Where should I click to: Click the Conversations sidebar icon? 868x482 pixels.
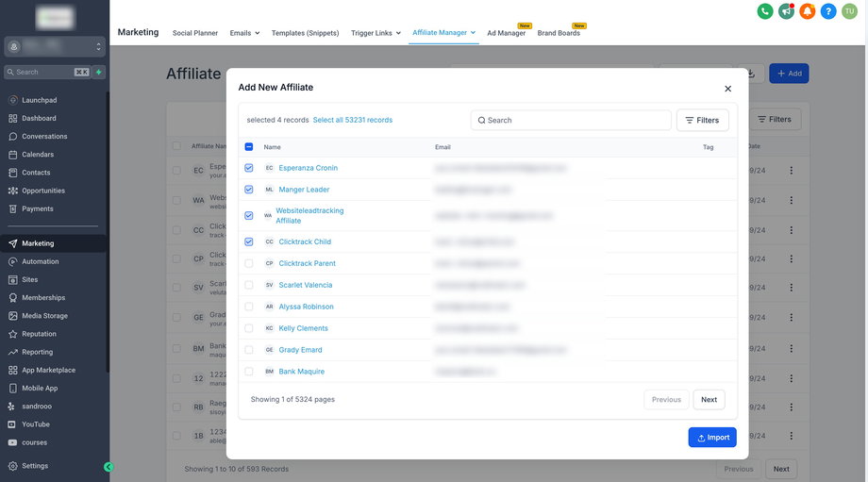click(x=12, y=136)
